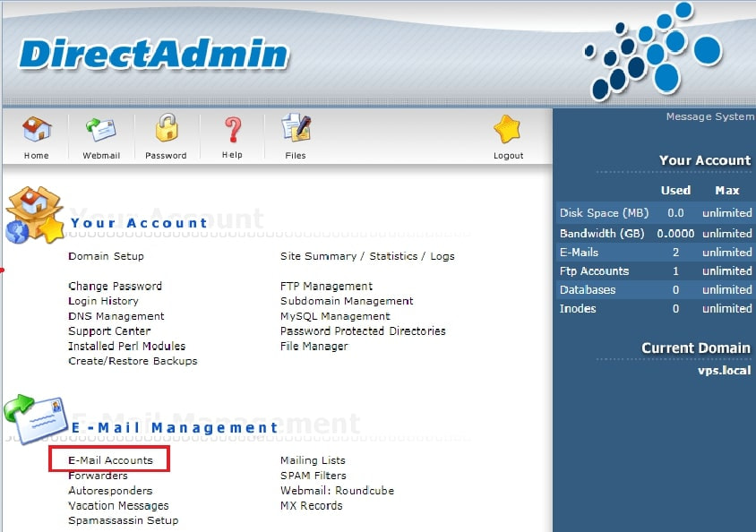Viewport: 756px width, 532px height.
Task: Open FTP Management
Action: pyautogui.click(x=326, y=287)
